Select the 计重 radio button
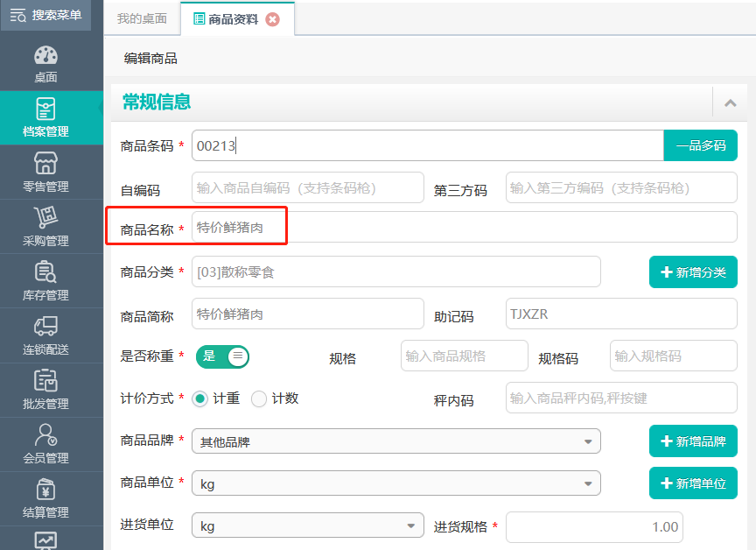Viewport: 756px width, 550px height. pos(199,399)
